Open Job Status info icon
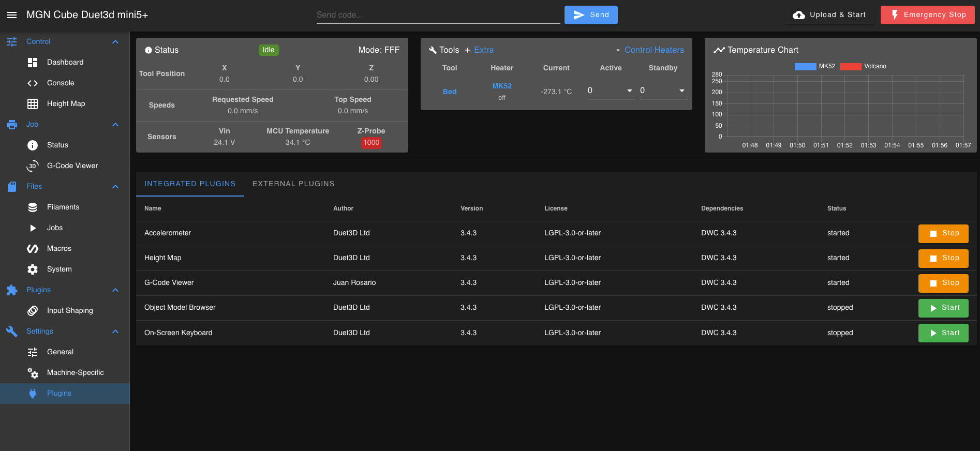This screenshot has height=451, width=980. point(33,145)
